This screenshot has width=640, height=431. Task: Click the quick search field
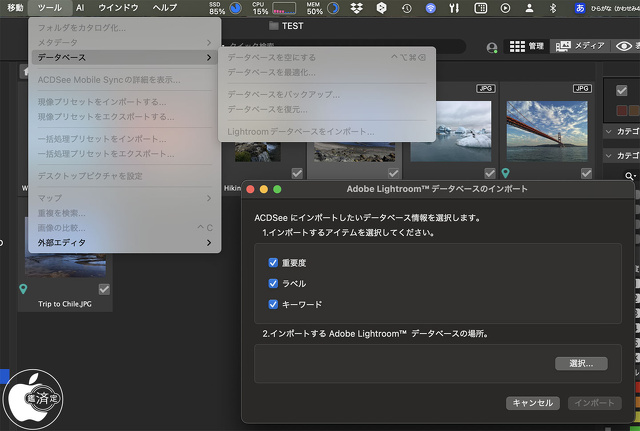(x=343, y=46)
